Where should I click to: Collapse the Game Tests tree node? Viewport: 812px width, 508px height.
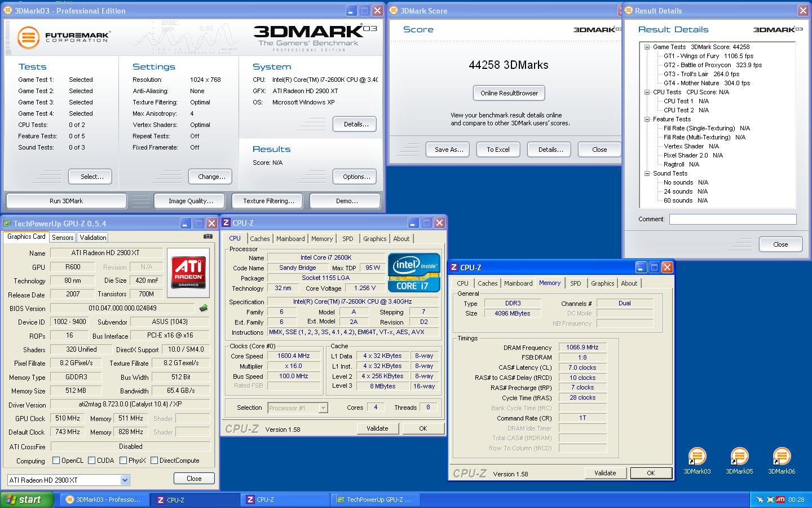(x=647, y=47)
